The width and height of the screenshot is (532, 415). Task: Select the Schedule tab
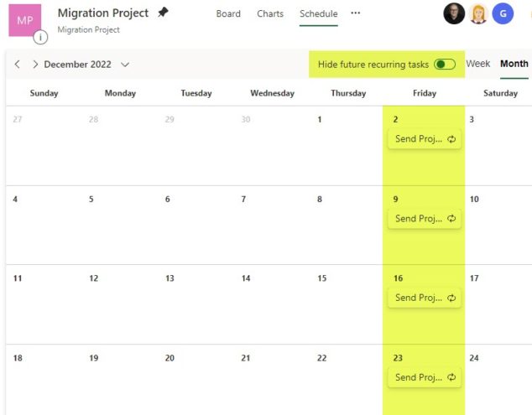pyautogui.click(x=319, y=13)
